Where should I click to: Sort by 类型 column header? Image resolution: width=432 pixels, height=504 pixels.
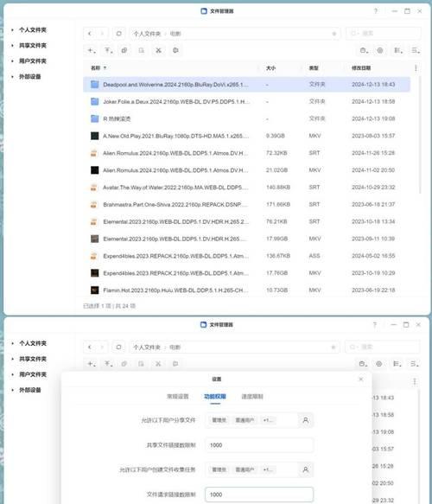(314, 67)
